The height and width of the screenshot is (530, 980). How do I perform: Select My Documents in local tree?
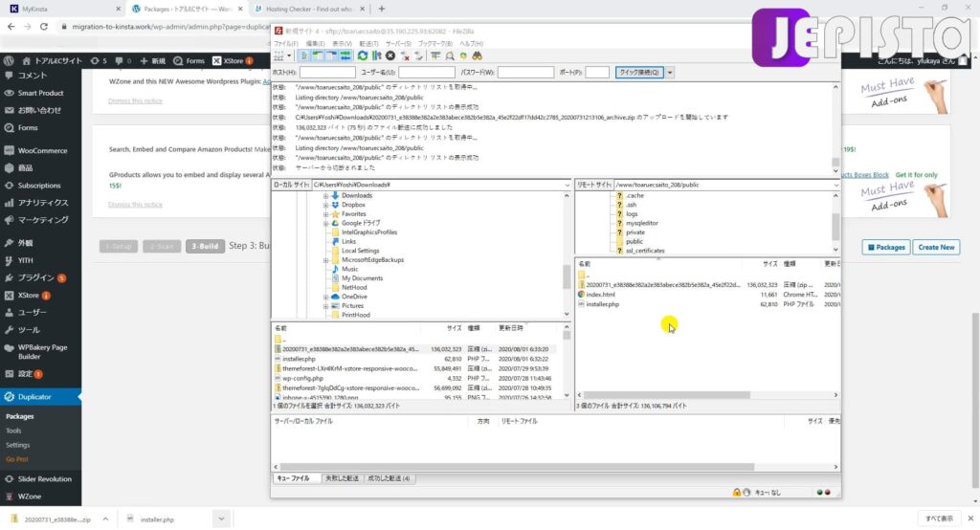pos(362,278)
